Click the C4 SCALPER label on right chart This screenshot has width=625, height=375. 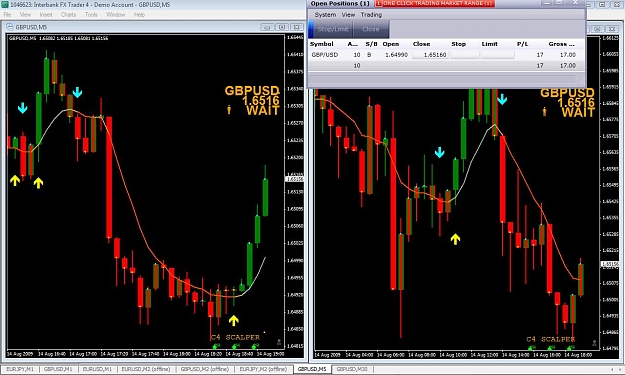coord(550,340)
